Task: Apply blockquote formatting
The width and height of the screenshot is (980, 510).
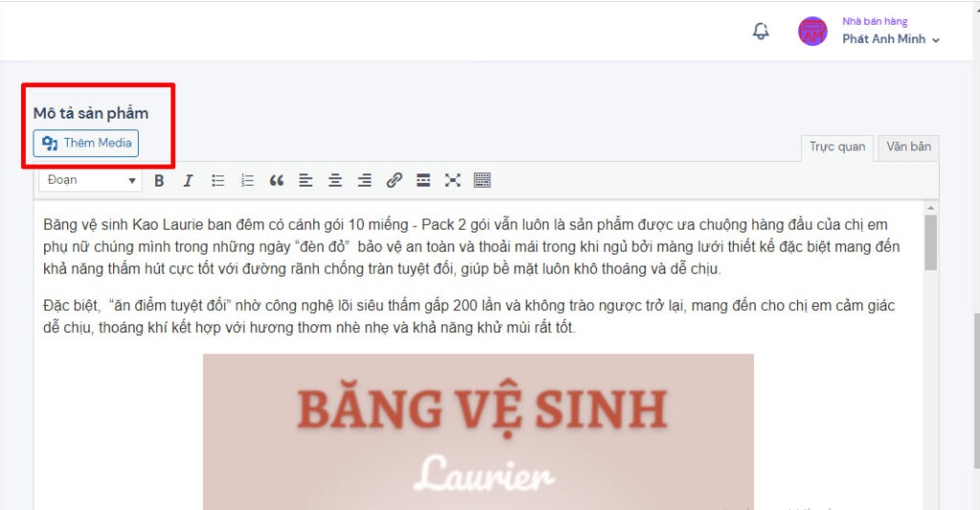Action: pos(277,181)
